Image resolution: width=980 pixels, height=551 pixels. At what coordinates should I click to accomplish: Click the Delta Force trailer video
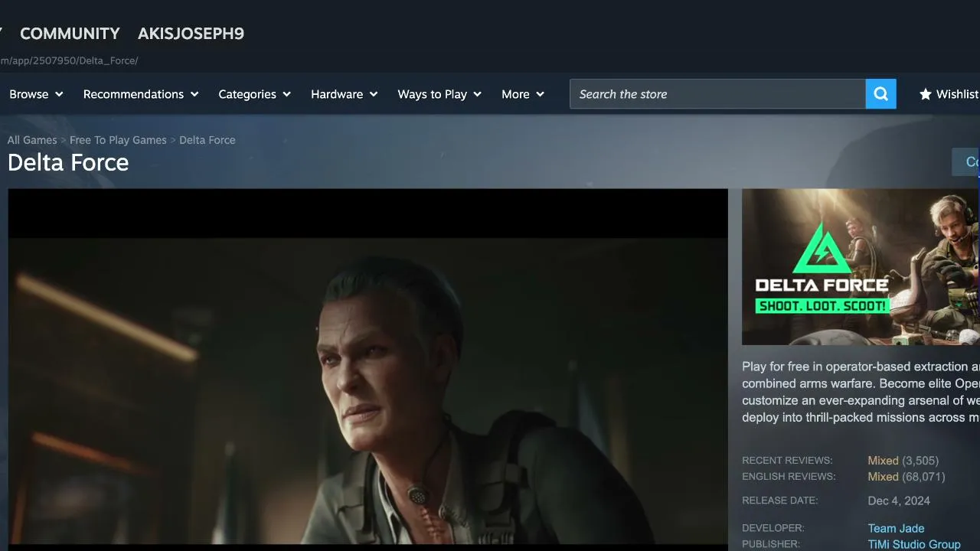367,370
